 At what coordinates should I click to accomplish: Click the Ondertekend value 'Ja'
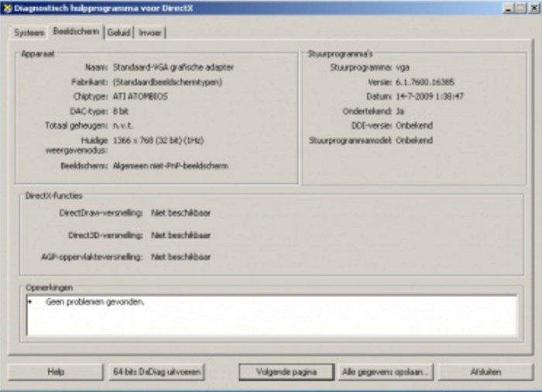click(400, 112)
